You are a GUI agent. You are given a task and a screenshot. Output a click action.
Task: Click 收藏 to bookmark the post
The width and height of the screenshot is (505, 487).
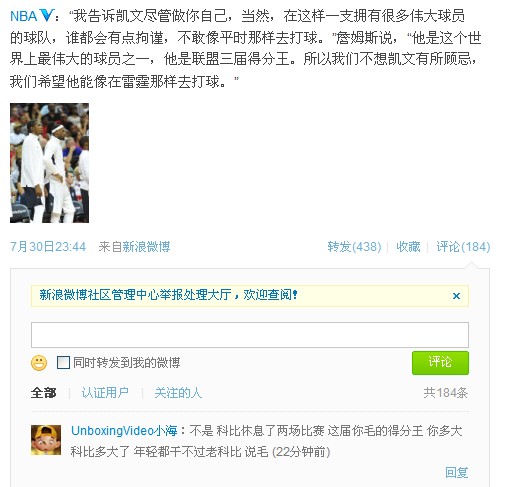(408, 247)
